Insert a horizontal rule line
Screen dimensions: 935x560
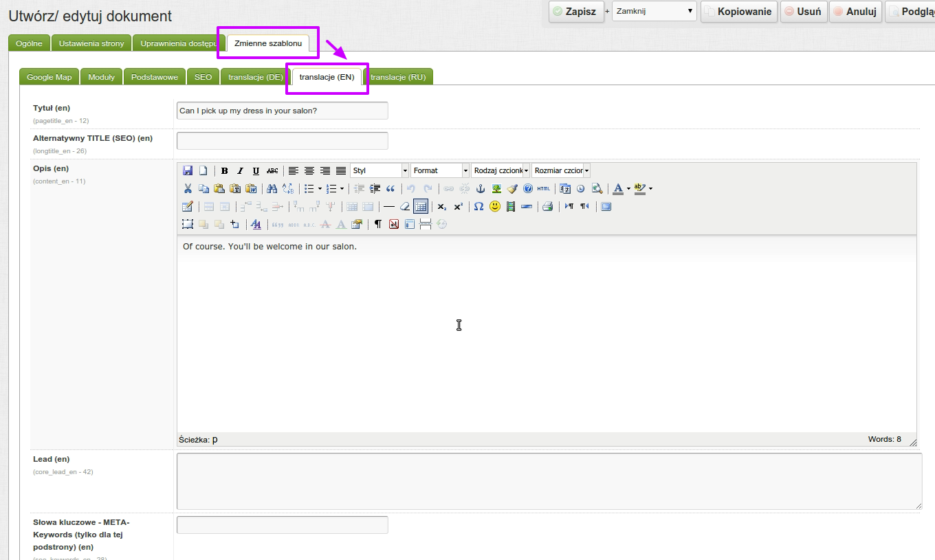point(389,206)
